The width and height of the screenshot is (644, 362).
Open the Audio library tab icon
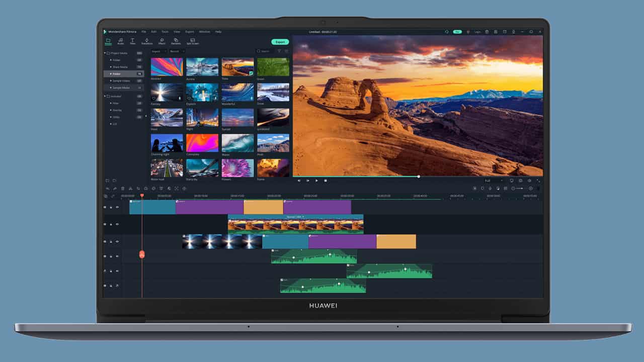pyautogui.click(x=121, y=40)
